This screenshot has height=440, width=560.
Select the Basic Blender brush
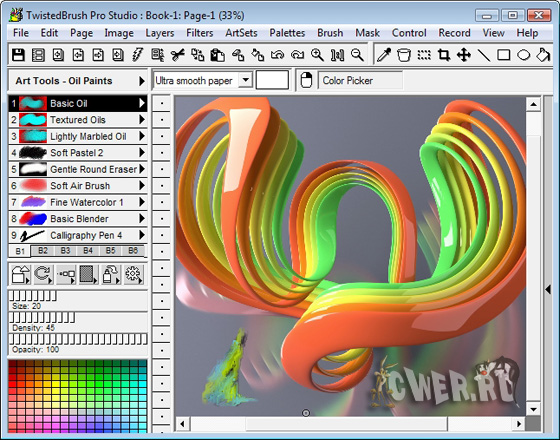[78, 219]
